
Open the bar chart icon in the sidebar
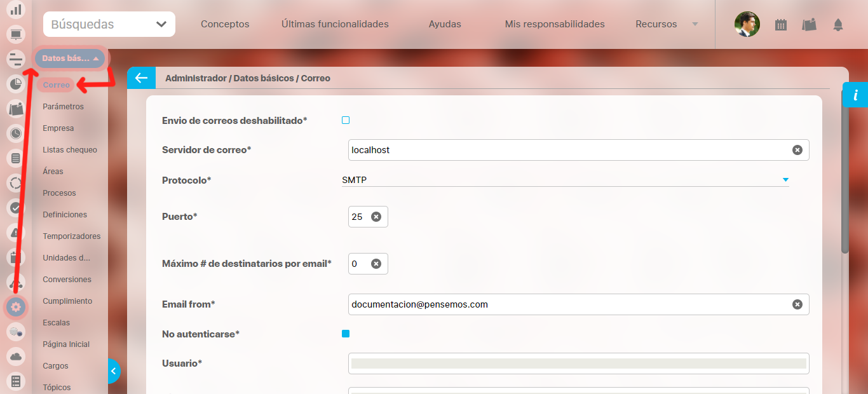click(16, 10)
